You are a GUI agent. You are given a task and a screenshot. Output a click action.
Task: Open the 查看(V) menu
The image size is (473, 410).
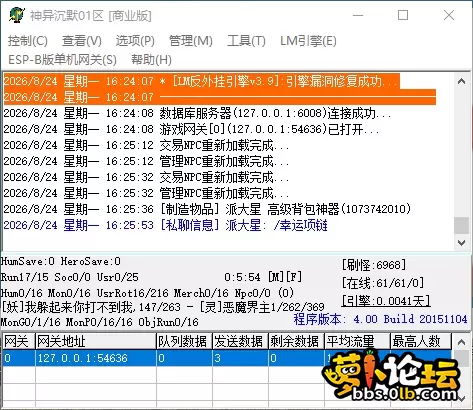click(x=82, y=41)
